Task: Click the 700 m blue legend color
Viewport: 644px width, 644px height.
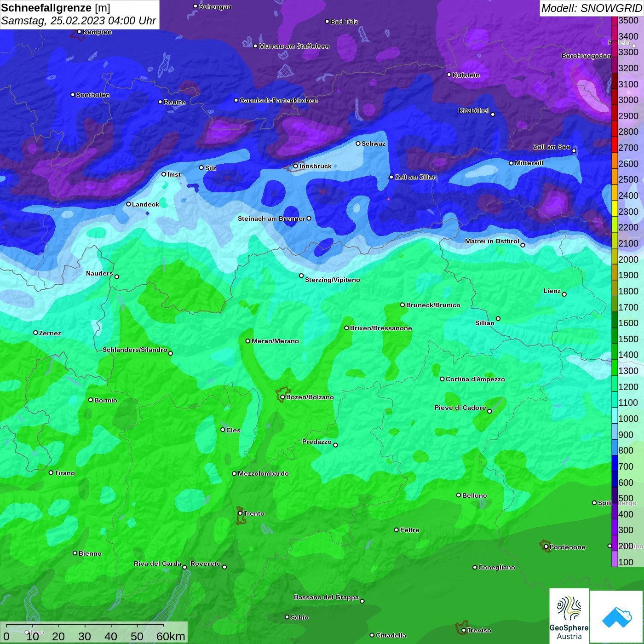Action: (615, 463)
